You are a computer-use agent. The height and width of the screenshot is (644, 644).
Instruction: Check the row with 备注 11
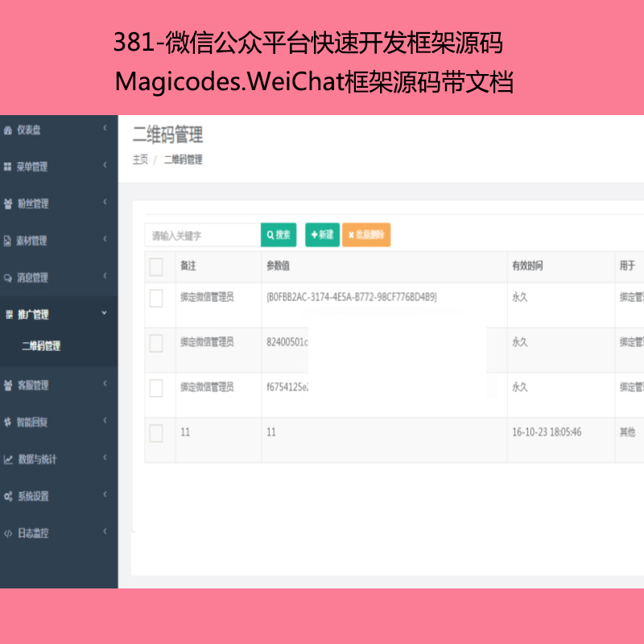[156, 433]
